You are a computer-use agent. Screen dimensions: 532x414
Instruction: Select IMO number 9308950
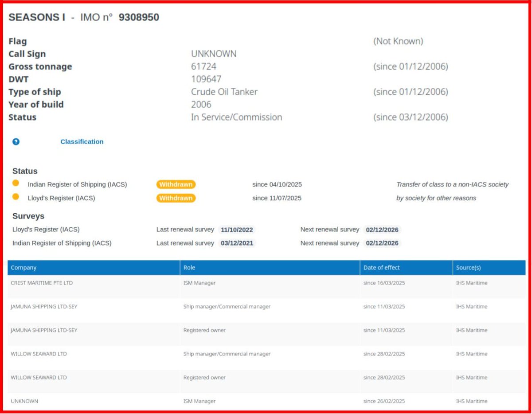[x=139, y=17]
